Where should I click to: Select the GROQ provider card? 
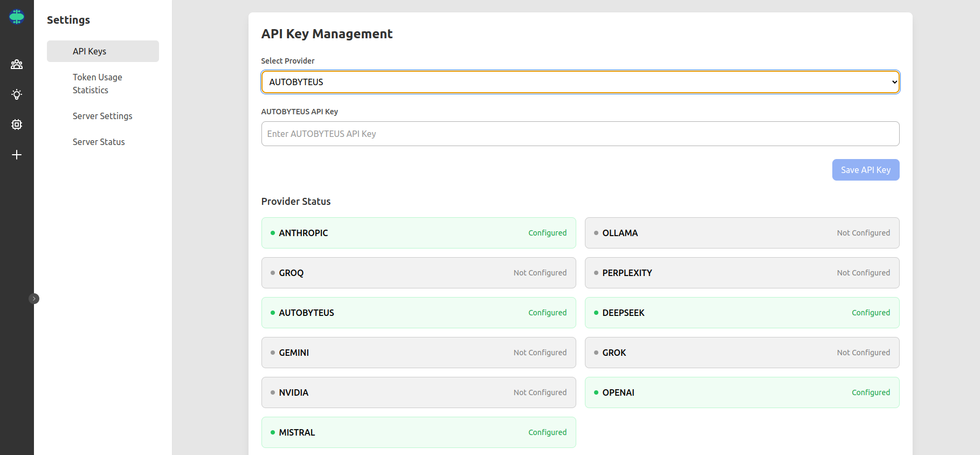[419, 273]
